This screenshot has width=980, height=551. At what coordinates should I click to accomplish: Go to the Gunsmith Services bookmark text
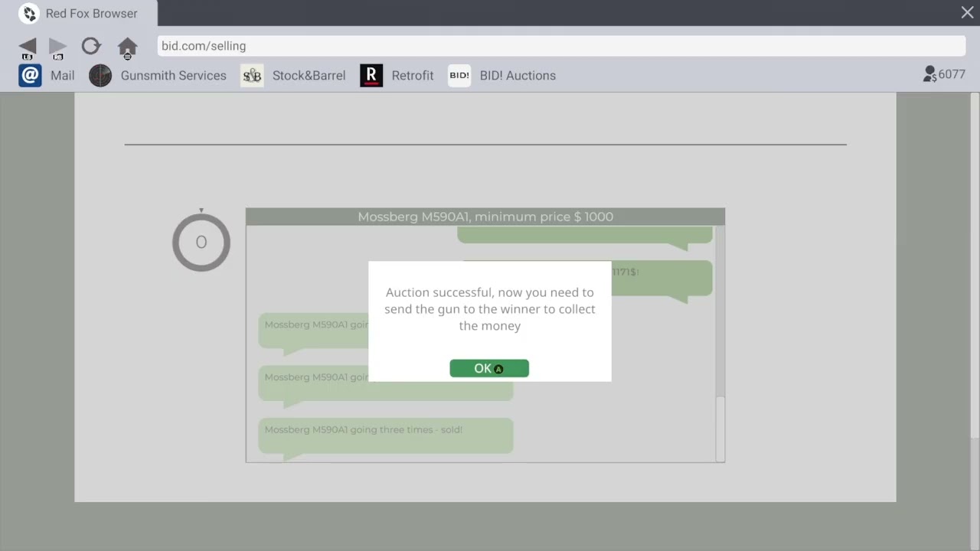tap(173, 75)
